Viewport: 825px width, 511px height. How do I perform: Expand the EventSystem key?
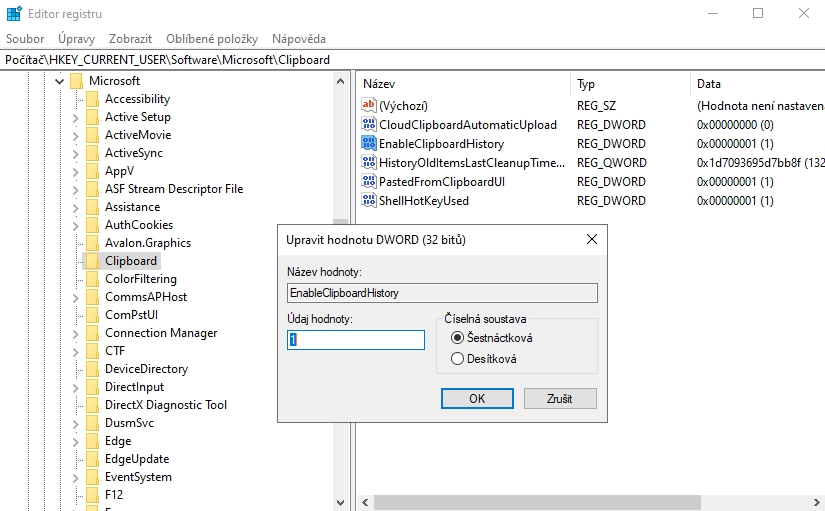(75, 477)
